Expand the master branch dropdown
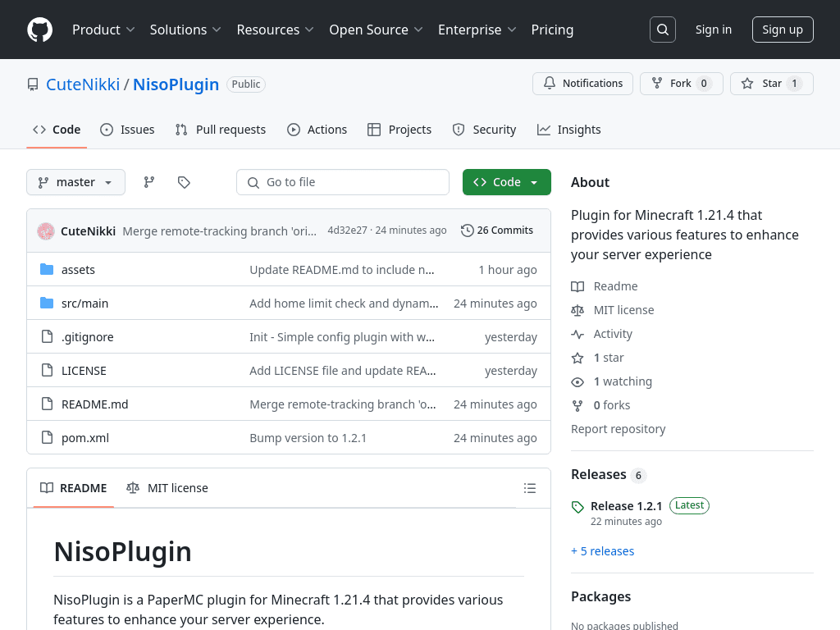The image size is (840, 630). coord(75,182)
